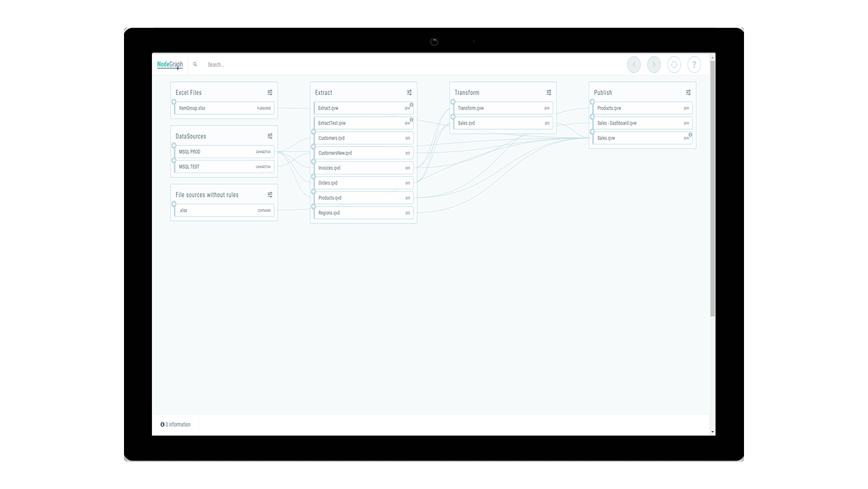Select the Sales.qvw node in Publish
This screenshot has height=489, width=868.
[x=642, y=138]
